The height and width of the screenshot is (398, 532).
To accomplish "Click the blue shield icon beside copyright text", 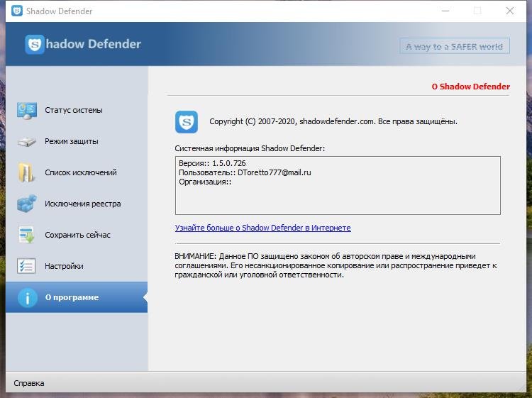I will 187,122.
